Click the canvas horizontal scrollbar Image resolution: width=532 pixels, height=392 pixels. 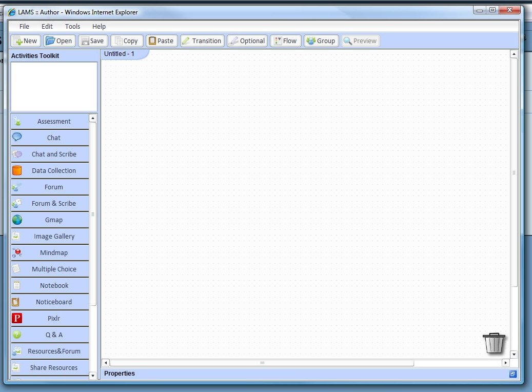[x=262, y=363]
